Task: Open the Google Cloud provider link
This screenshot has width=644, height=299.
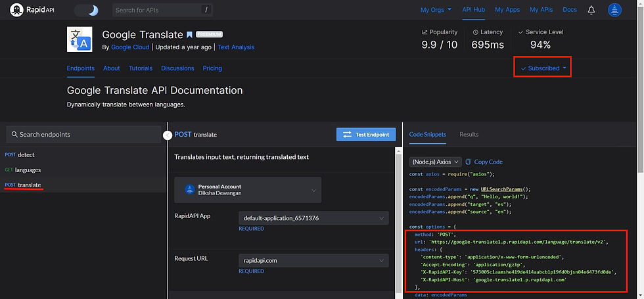Action: 130,47
